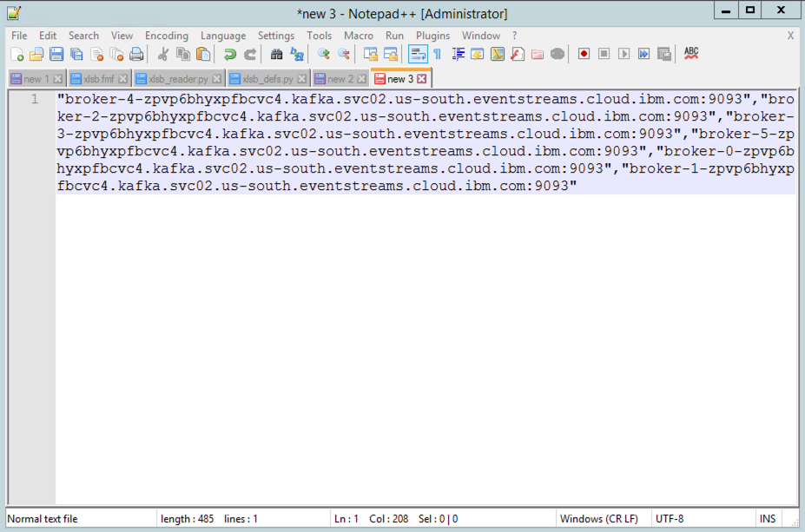Undo the last action with the green arrow
Screen dimensions: 805x532
coord(229,54)
